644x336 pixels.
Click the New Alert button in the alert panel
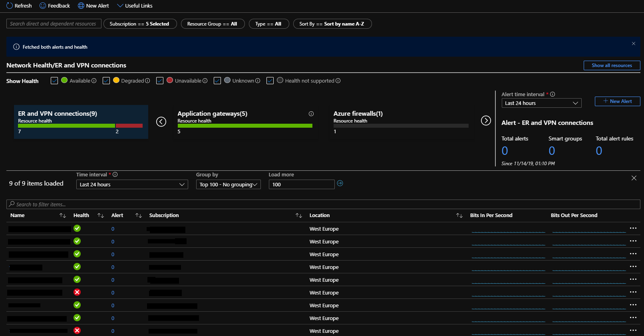coord(618,101)
